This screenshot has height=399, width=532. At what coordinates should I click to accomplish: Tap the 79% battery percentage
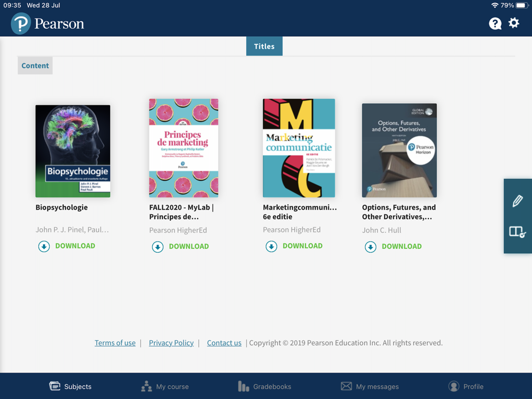point(507,5)
